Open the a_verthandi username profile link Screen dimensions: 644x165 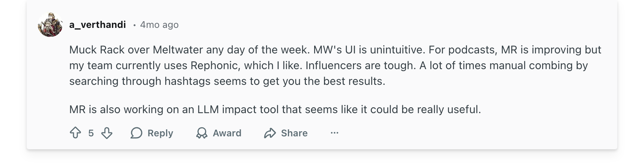click(x=97, y=25)
